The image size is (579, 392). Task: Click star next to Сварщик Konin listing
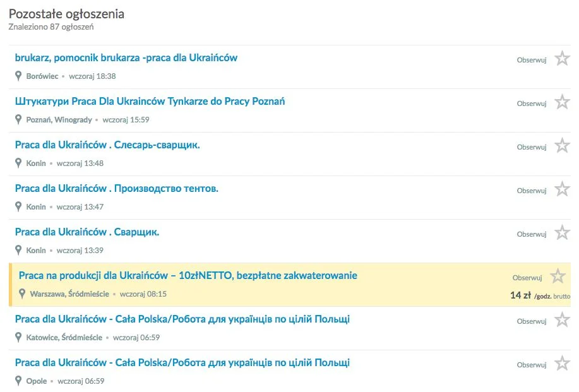click(562, 233)
